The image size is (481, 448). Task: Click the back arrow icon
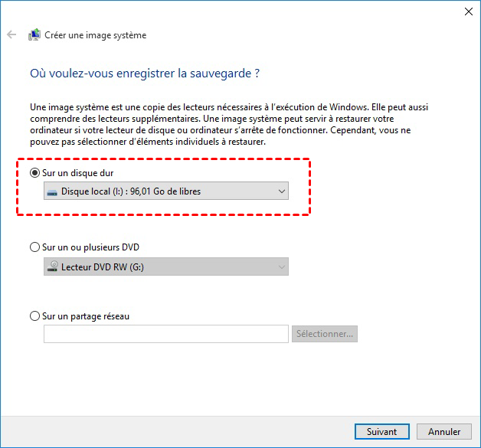point(11,35)
